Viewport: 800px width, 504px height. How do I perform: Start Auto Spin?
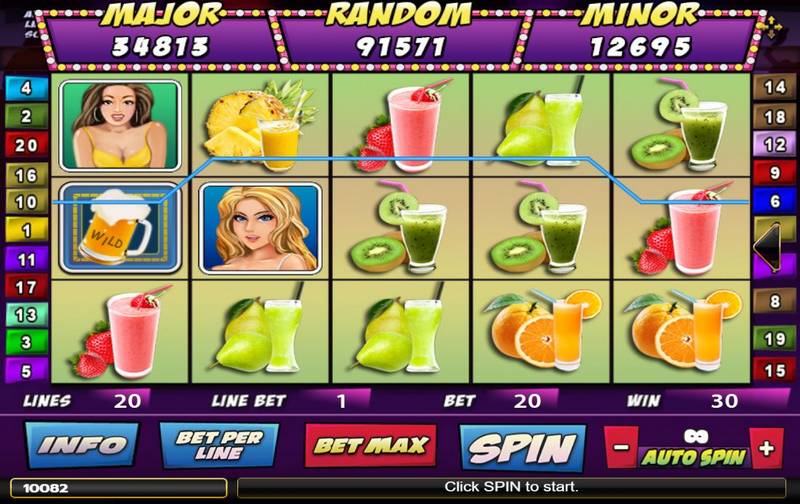[x=694, y=457]
